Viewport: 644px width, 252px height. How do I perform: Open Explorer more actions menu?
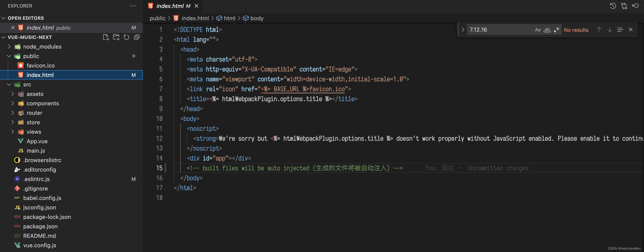click(x=133, y=6)
